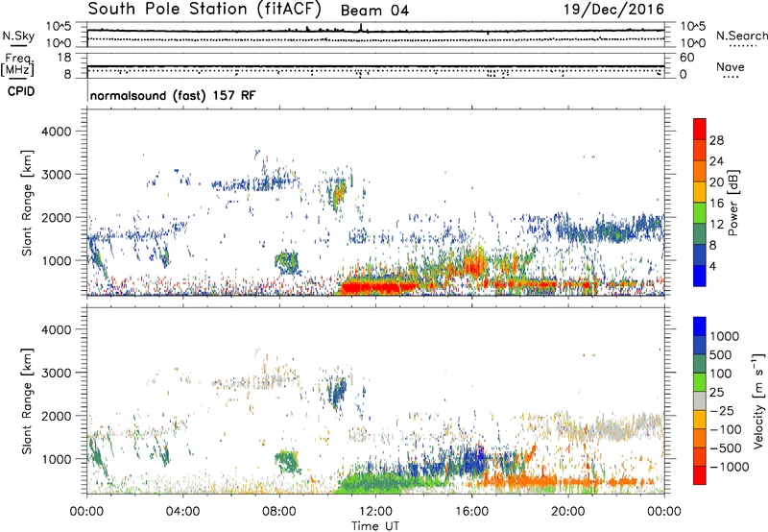Click the date '19/Dec/2016'

point(613,9)
